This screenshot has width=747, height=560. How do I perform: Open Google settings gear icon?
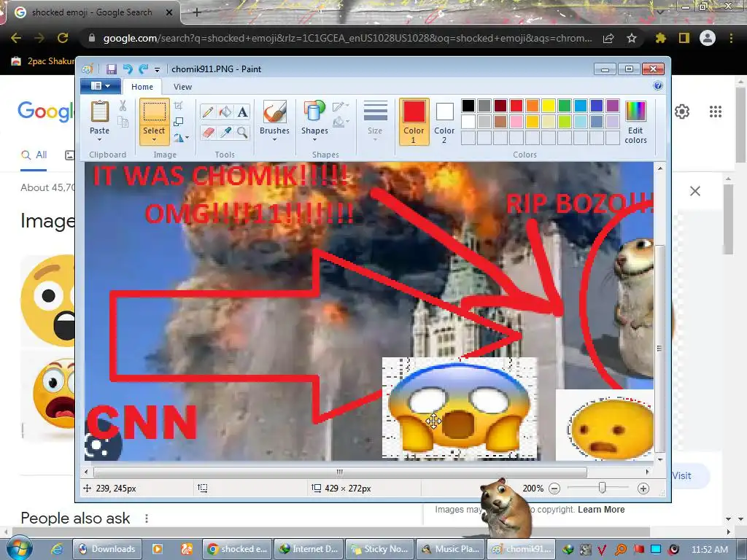pyautogui.click(x=682, y=112)
